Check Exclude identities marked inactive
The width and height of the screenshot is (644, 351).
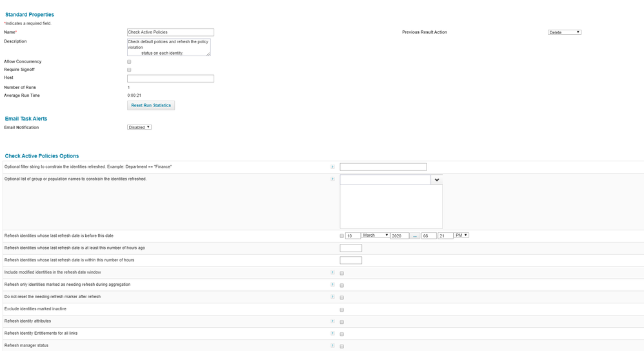click(342, 310)
